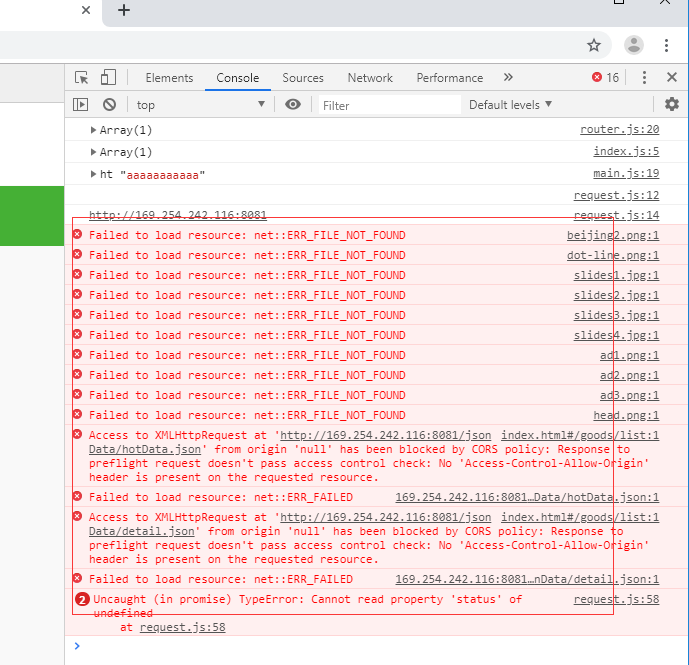Open slides4.jpg:1 resource link
The width and height of the screenshot is (689, 665).
(616, 335)
